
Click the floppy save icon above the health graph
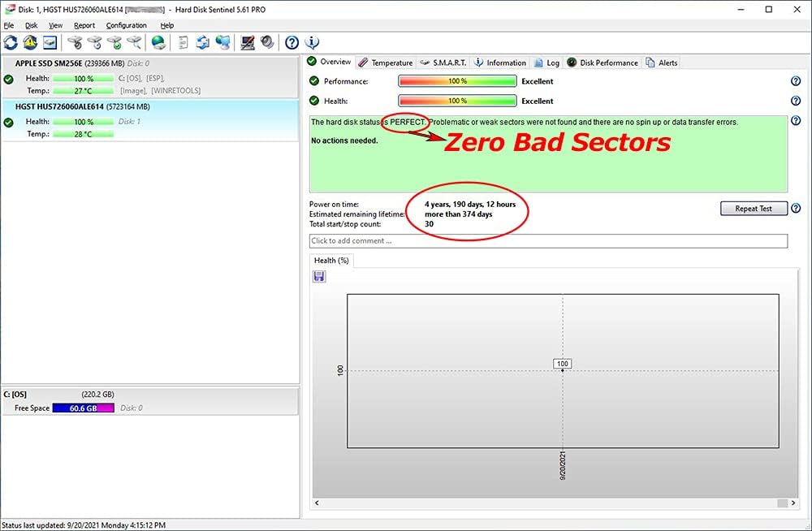point(319,276)
